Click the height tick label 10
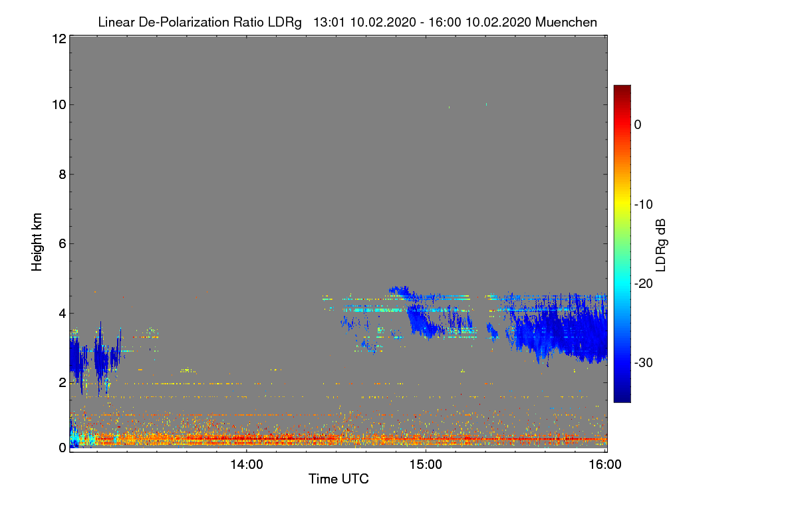The height and width of the screenshot is (532, 798). pyautogui.click(x=58, y=104)
